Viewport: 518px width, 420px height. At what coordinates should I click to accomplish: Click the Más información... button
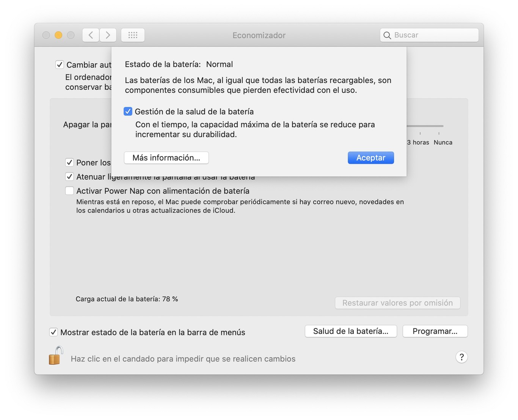tap(166, 158)
